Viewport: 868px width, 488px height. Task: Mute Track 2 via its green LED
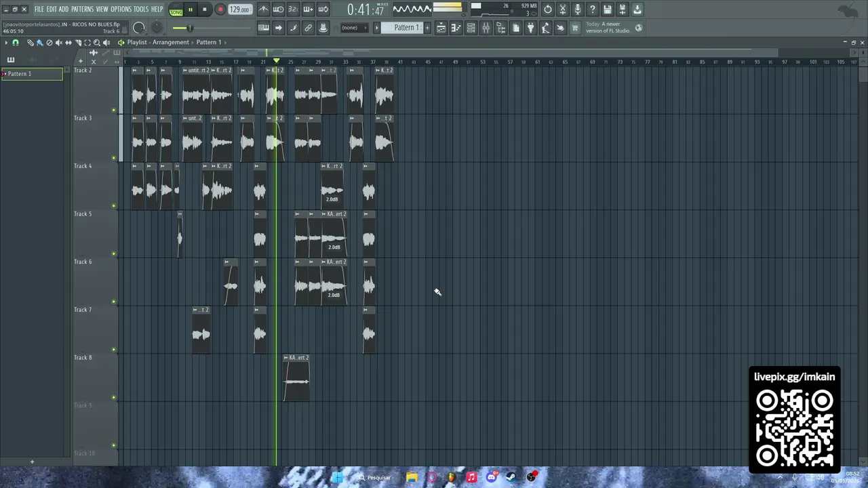coord(113,110)
